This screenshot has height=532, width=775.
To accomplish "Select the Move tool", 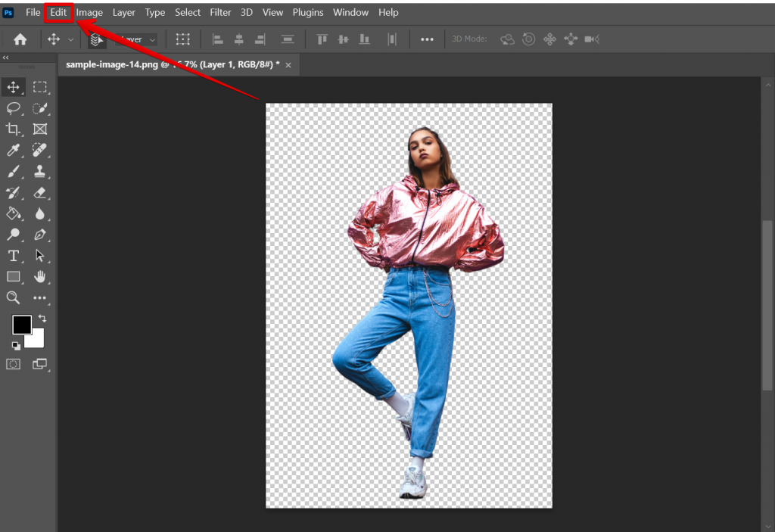I will (x=13, y=87).
